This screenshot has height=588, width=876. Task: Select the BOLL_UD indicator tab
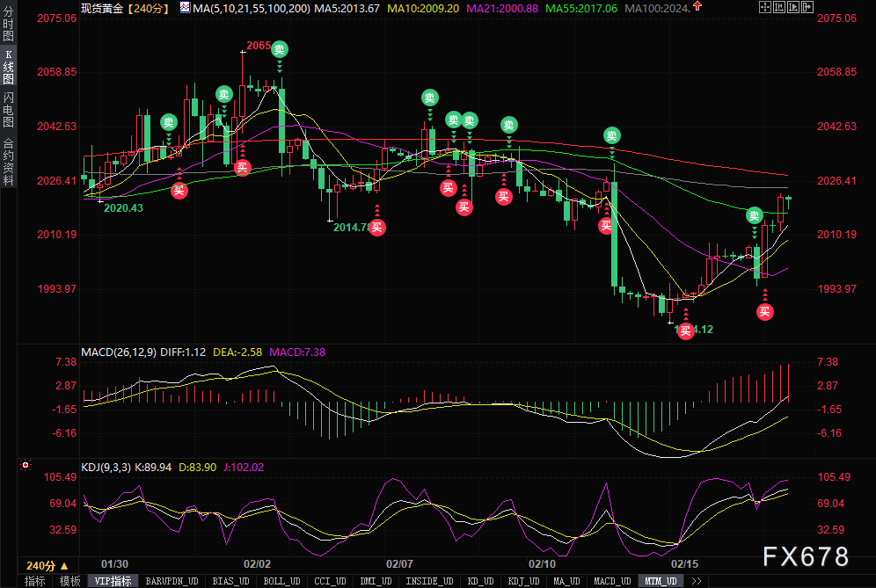click(281, 581)
